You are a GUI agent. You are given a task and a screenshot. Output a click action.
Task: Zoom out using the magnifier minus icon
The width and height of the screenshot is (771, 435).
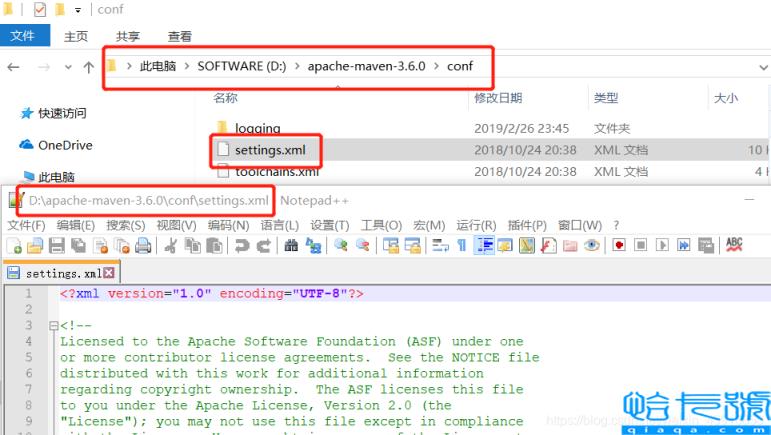coord(362,245)
